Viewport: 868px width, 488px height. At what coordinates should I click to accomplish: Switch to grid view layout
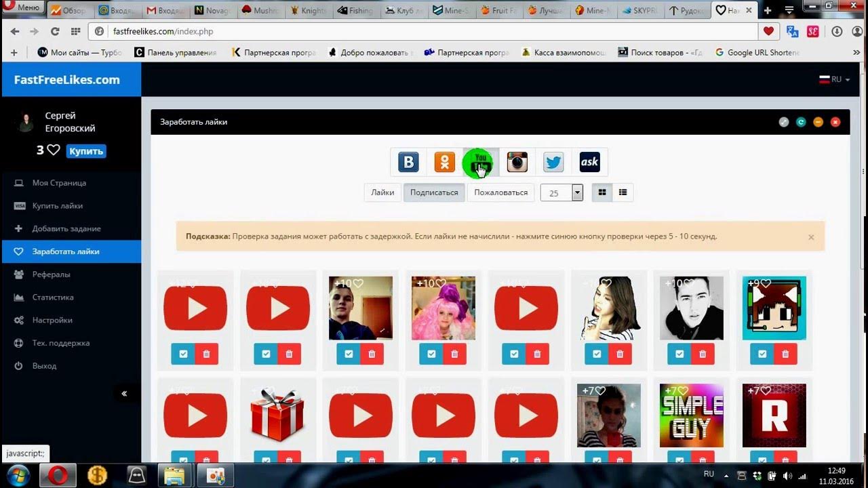(601, 192)
